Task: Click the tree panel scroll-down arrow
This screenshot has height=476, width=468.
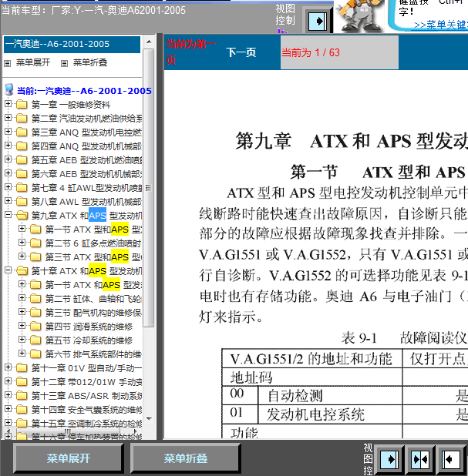Action: click(149, 419)
